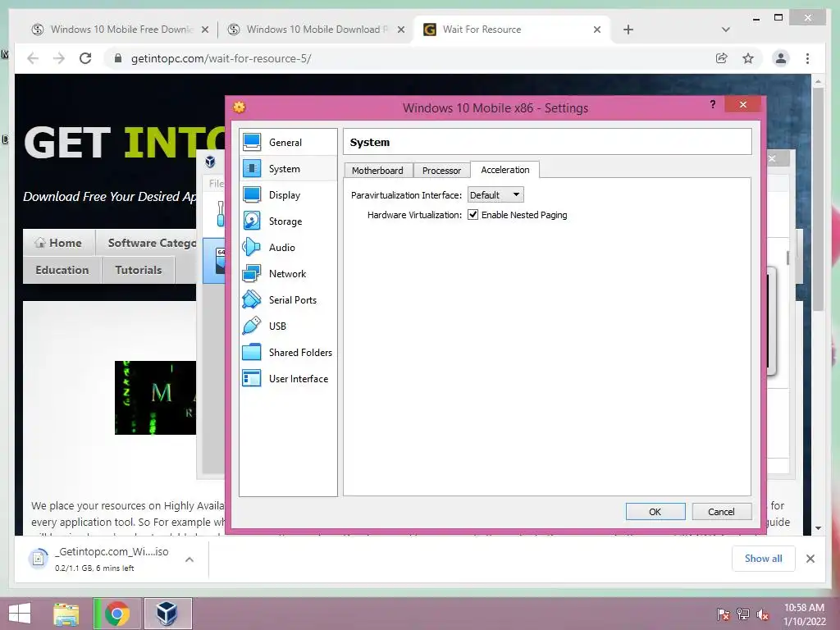Switch to Motherboard tab
The image size is (840, 630).
point(377,171)
